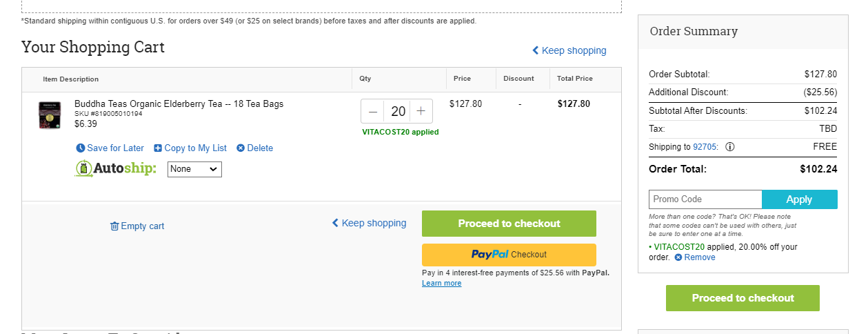Open the Autoship frequency dropdown
This screenshot has width=868, height=334.
coord(194,168)
